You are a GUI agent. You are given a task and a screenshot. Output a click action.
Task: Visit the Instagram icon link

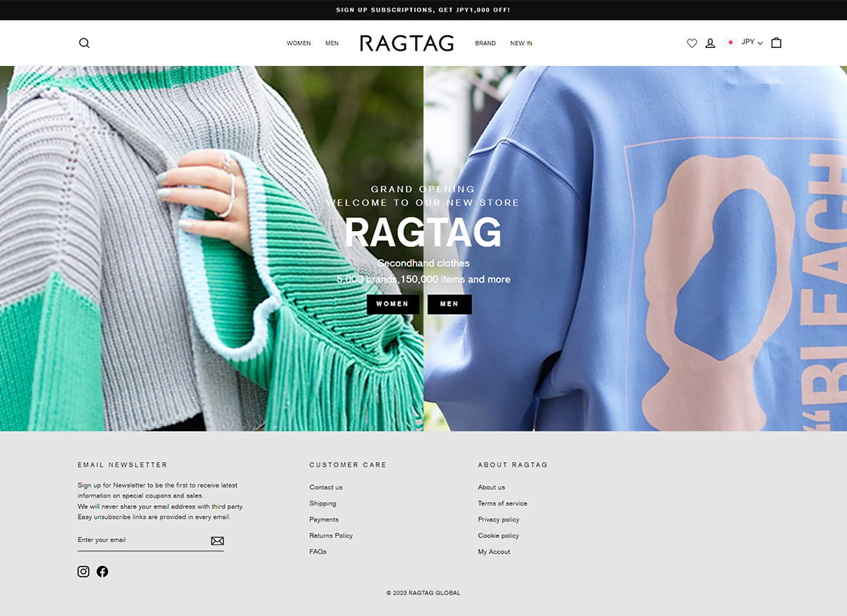[x=83, y=571]
